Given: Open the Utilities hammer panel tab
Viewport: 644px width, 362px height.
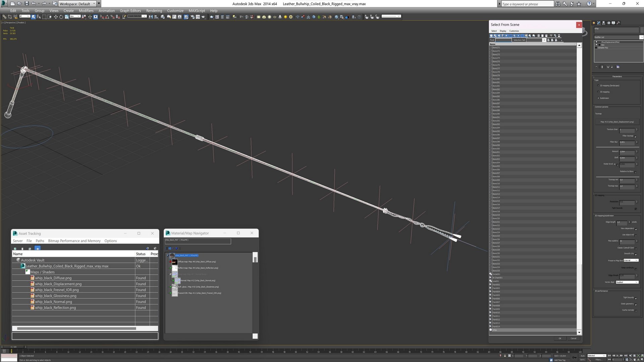Looking at the screenshot, I should coord(618,23).
